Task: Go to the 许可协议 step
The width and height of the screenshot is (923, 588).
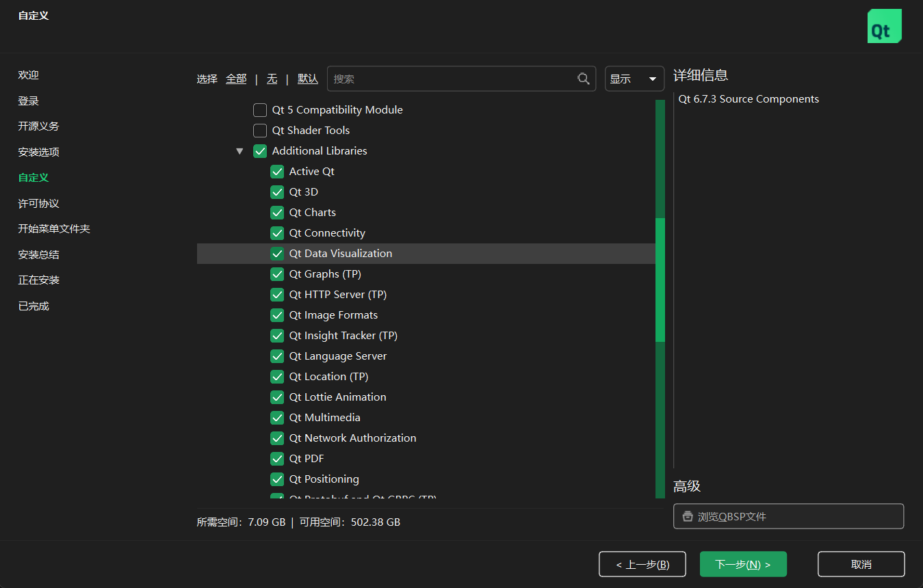Action: tap(39, 204)
